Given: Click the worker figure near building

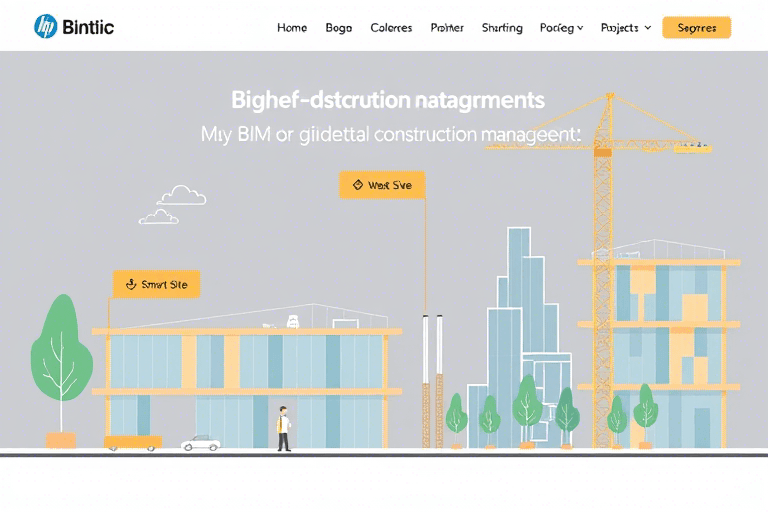Looking at the screenshot, I should (284, 428).
